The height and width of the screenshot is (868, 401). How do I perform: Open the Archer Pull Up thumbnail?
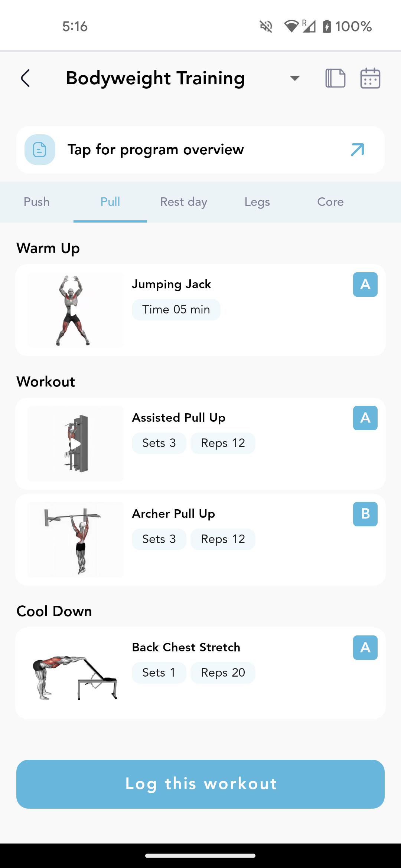coord(75,540)
